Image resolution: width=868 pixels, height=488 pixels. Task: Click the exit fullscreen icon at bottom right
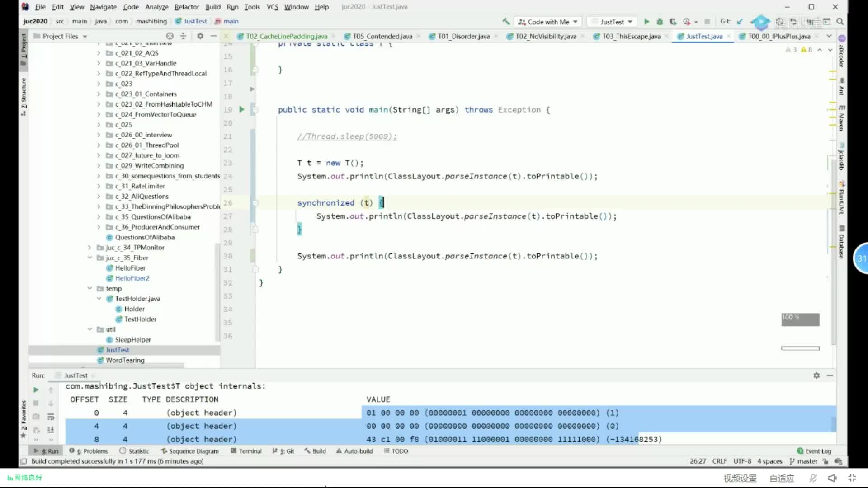coord(852,478)
